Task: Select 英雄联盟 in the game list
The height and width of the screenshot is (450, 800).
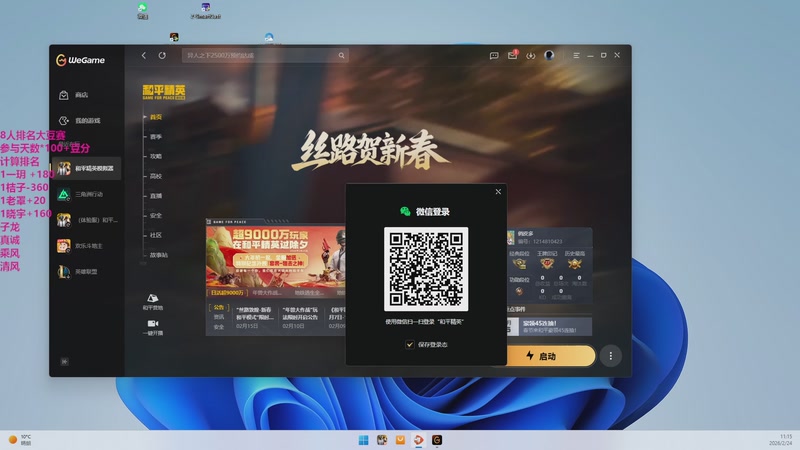Action: [x=86, y=271]
